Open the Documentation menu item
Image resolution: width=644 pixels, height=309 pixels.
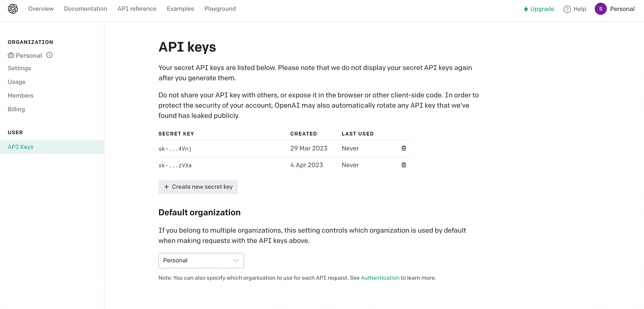[x=85, y=9]
